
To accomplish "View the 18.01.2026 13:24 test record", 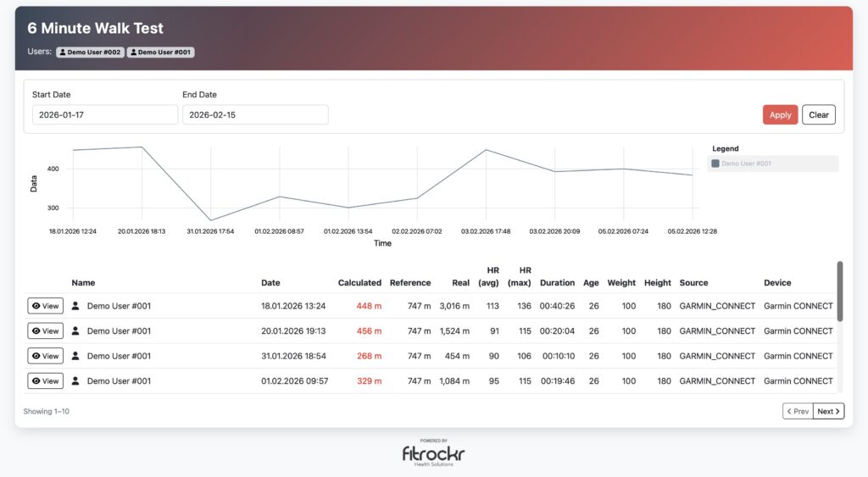I will (x=45, y=306).
